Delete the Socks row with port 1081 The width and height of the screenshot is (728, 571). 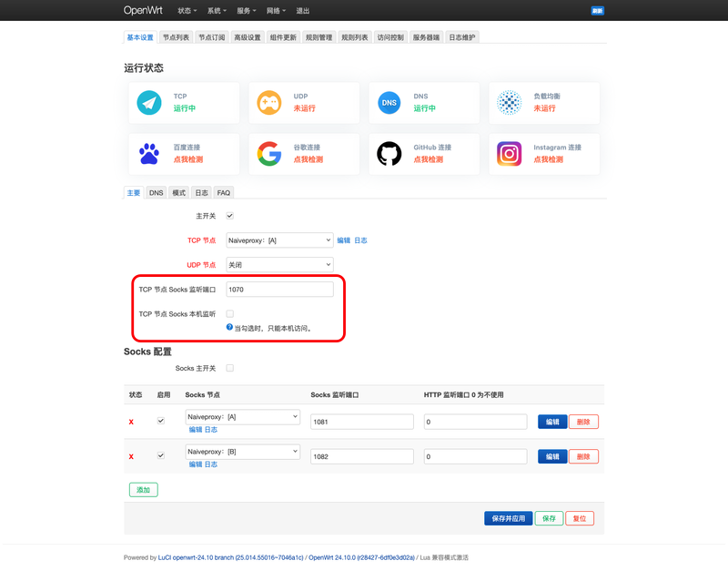pos(583,422)
